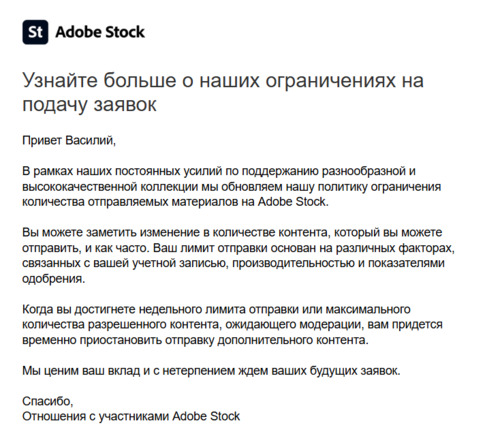Click the line starting 'связанных с вашей учетной записью'
This screenshot has height=434, width=500.
pyautogui.click(x=233, y=263)
